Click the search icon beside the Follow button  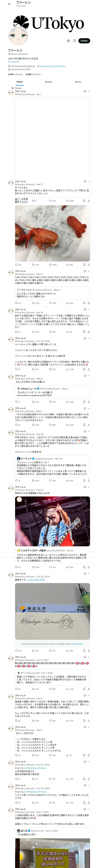tap(75, 41)
